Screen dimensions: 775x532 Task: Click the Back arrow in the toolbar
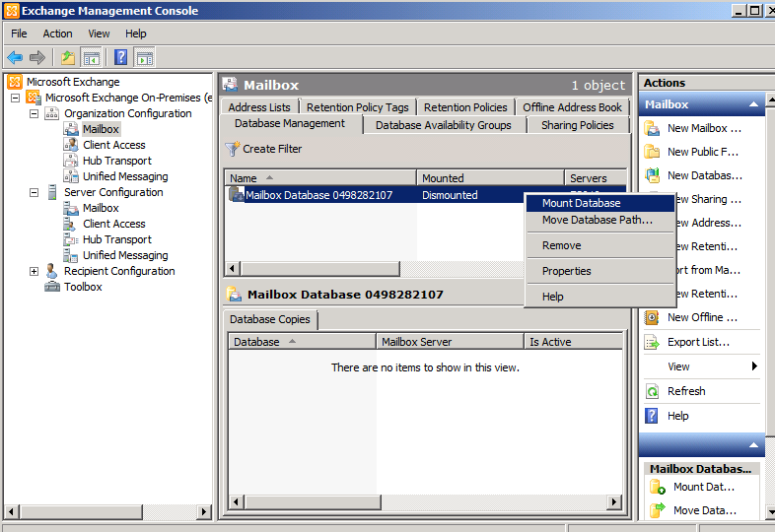15,58
